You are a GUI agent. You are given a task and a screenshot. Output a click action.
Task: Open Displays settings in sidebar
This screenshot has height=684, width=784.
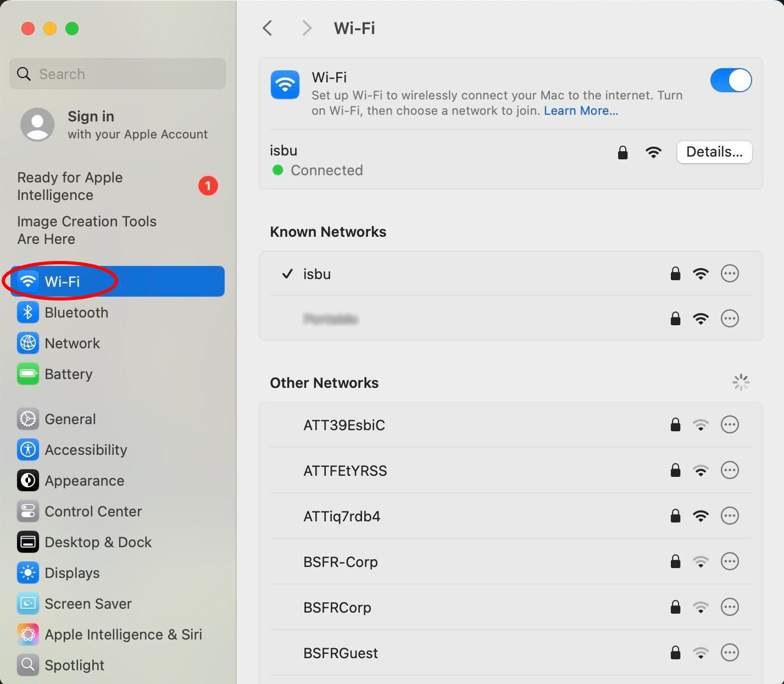tap(118, 573)
